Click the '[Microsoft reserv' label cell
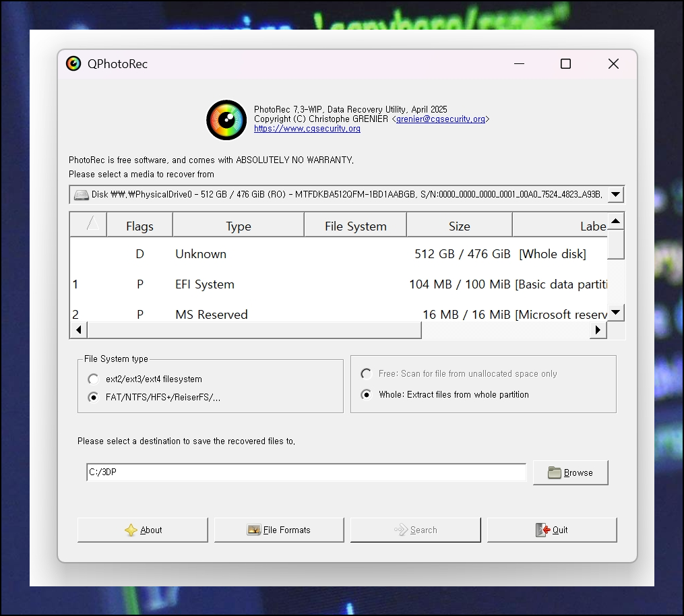This screenshot has height=616, width=684. tap(561, 315)
